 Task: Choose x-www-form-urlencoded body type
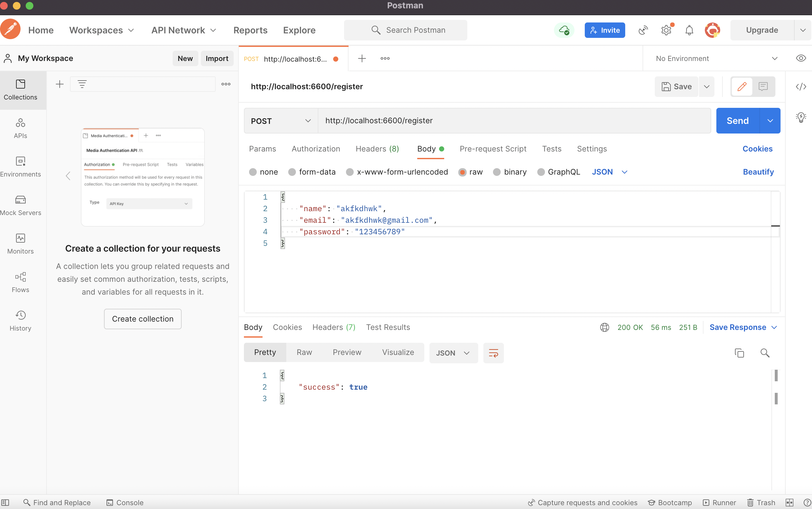(350, 172)
